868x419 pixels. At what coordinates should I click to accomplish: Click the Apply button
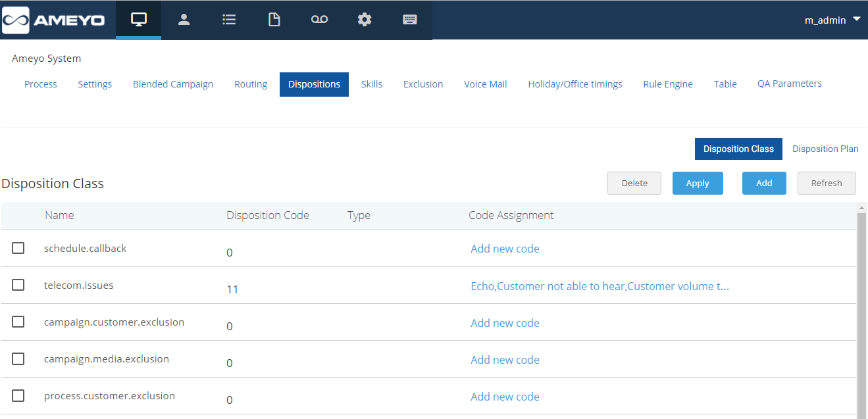(x=698, y=184)
